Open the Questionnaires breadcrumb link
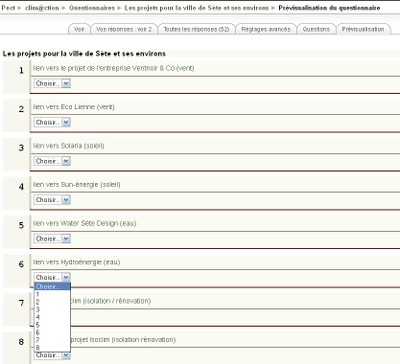The image size is (400, 364). point(92,8)
